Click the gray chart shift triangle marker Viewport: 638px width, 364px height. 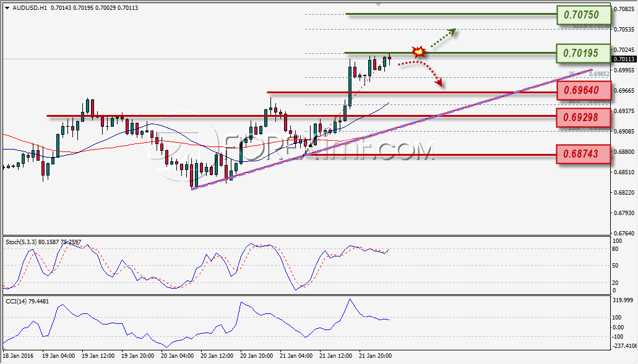coord(378,4)
